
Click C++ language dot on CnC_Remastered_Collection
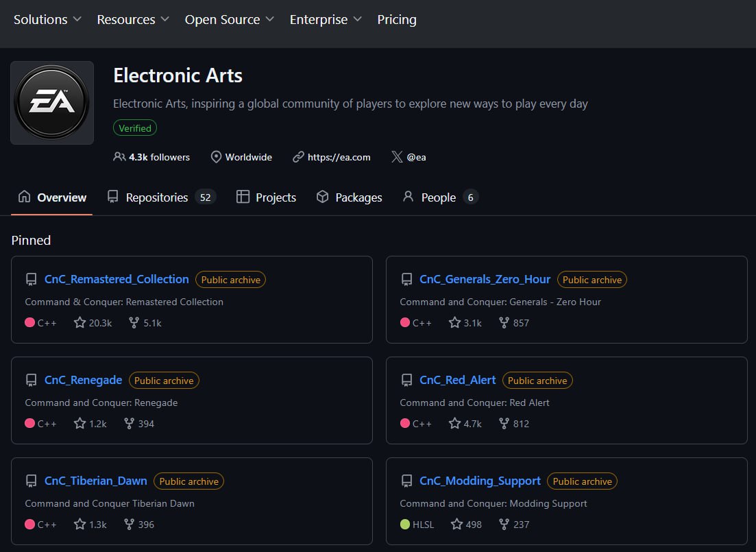30,322
